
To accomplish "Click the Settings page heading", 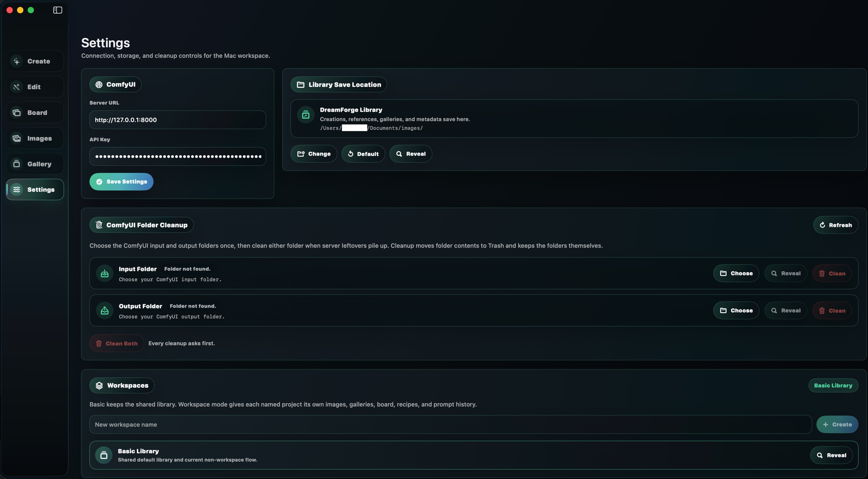I will click(x=105, y=43).
